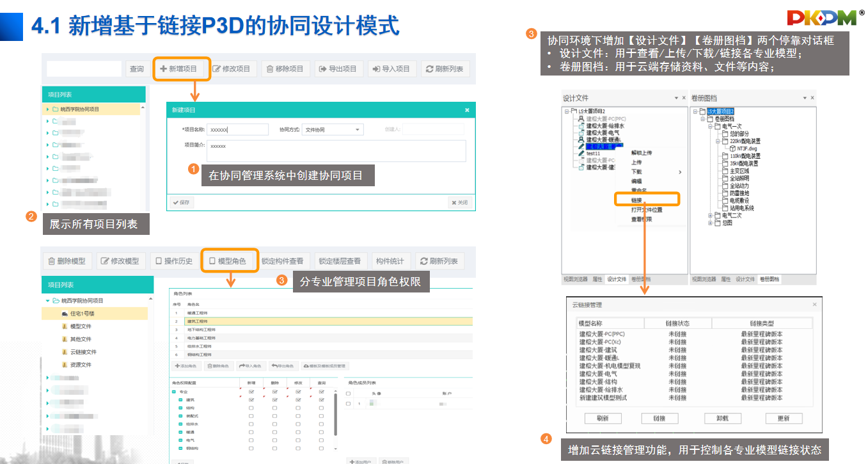
Task: Collapse 皖西学院协同项目 in lower project tree
Action: [x=47, y=300]
